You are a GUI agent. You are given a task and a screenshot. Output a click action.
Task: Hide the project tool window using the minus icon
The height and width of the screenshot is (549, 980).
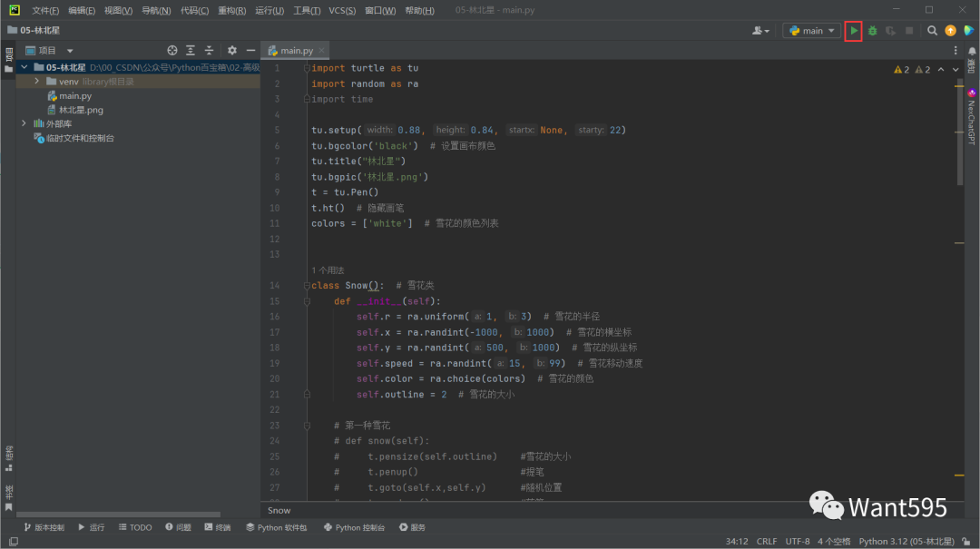pyautogui.click(x=249, y=51)
